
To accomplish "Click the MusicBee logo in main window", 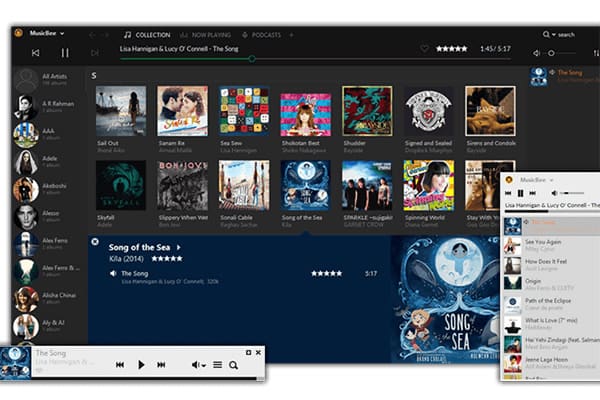I will pos(18,33).
